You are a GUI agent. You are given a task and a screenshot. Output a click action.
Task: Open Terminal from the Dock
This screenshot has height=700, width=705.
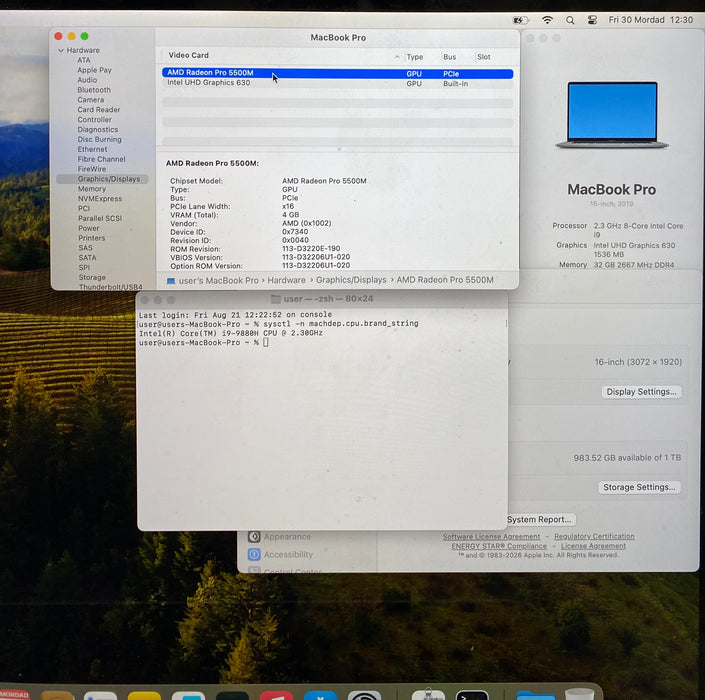tap(472, 695)
